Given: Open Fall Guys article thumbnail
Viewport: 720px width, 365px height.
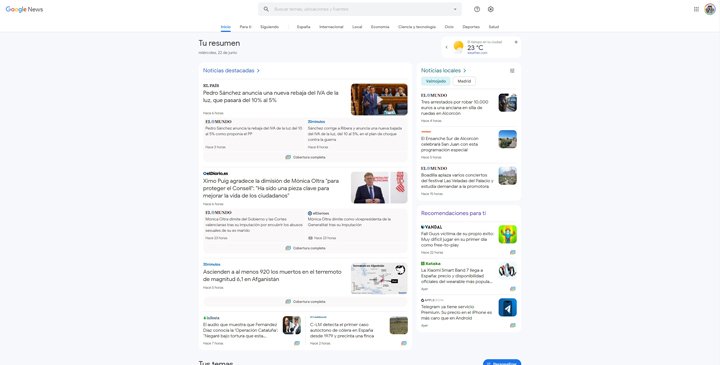Looking at the screenshot, I should point(507,234).
